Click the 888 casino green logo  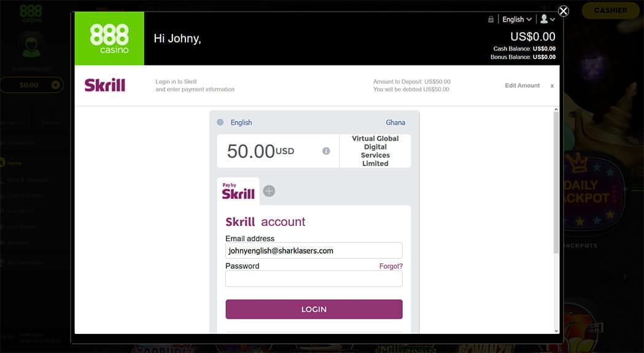coord(109,38)
